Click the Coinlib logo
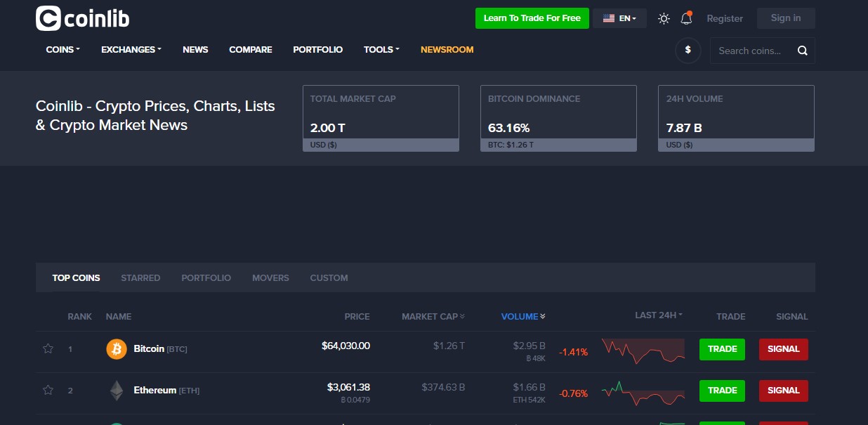This screenshot has height=425, width=868. coord(82,18)
